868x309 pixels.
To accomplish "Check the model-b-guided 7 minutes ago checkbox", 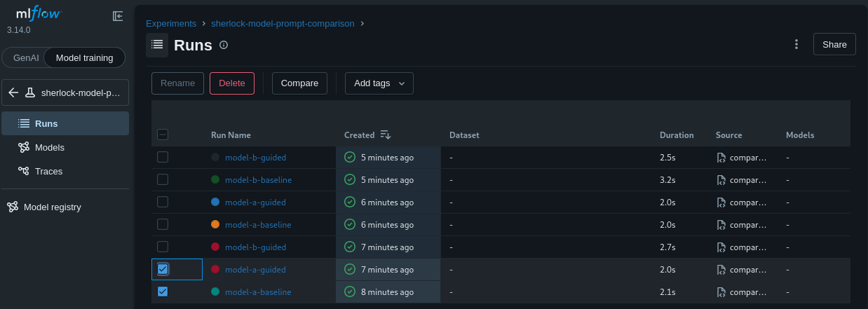I will pos(163,247).
